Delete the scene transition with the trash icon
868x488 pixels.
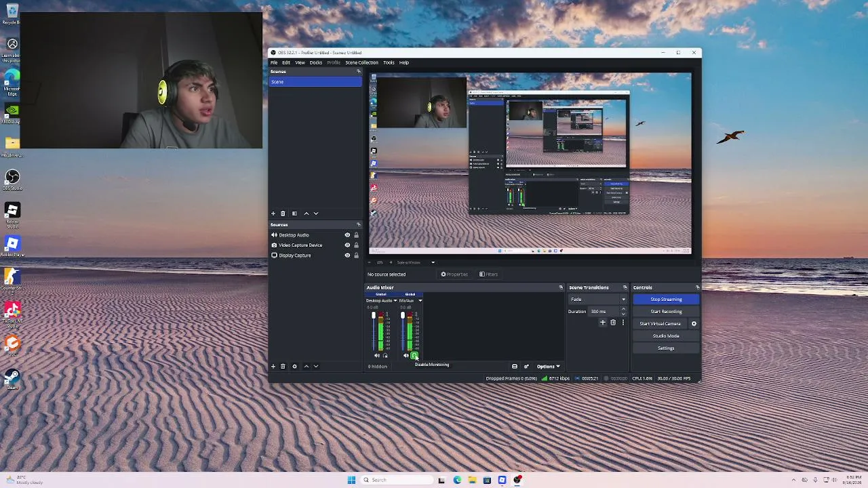coord(613,323)
